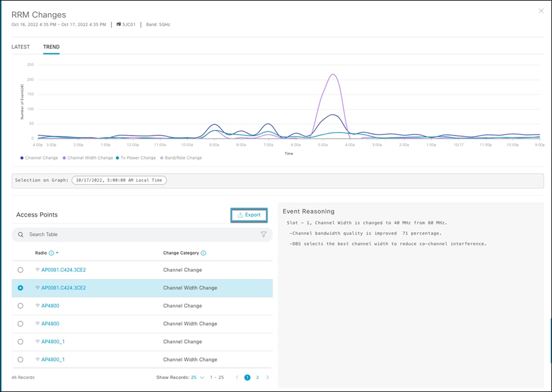Select radio for AP4800_1 Channel Width Change row
The image size is (552, 392).
[20, 360]
